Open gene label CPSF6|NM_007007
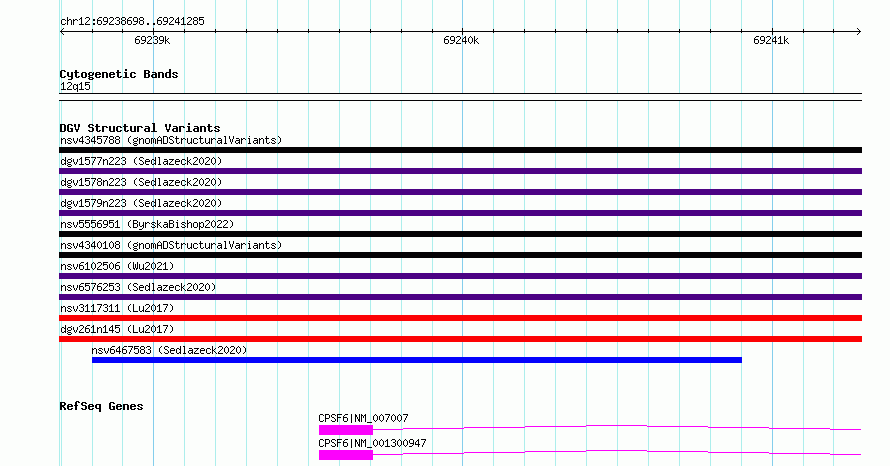Viewport: 890px width, 466px height. (x=363, y=418)
